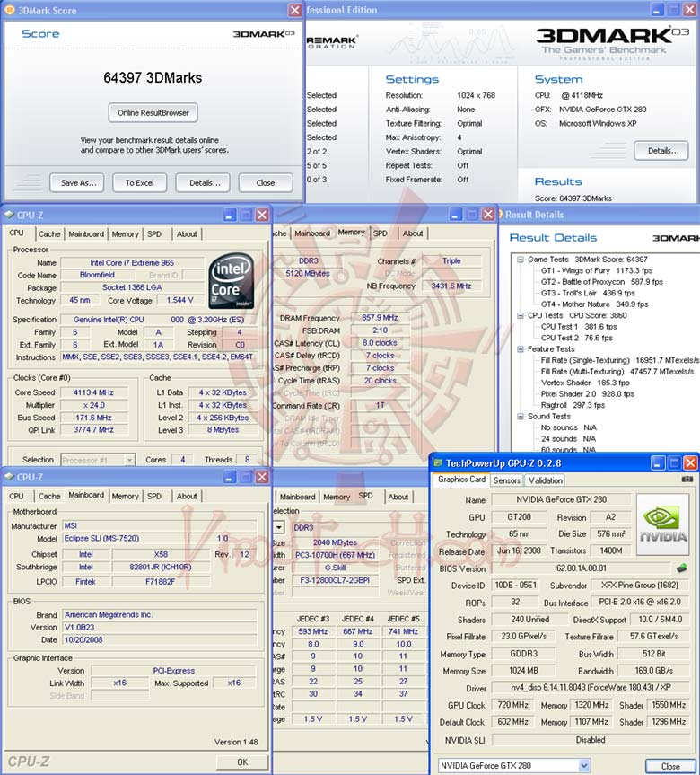Open Validation tab in GPU-Z
700x775 pixels.
point(546,480)
